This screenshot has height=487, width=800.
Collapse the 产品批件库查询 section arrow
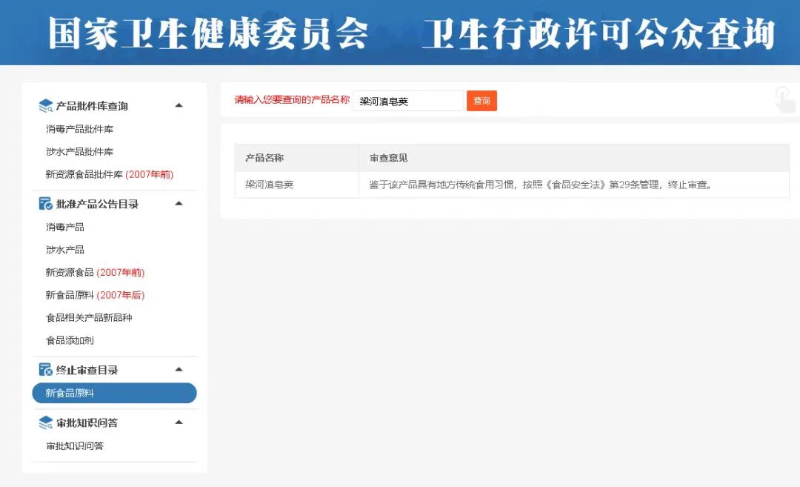(179, 105)
